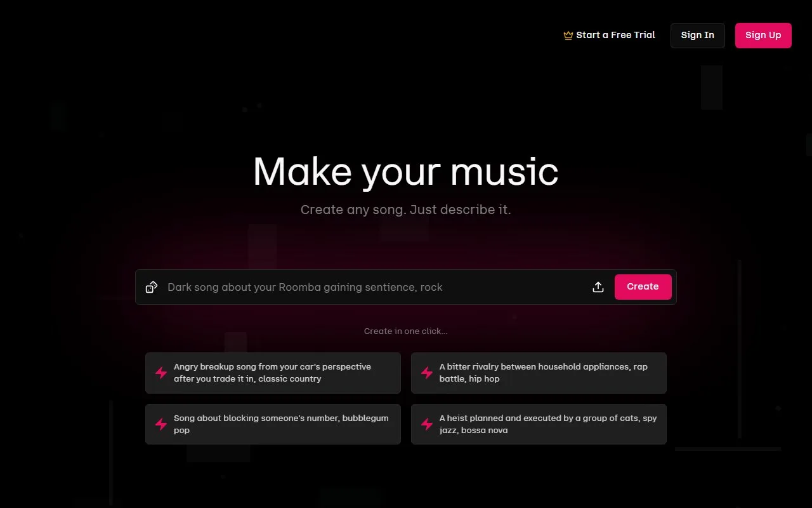
Task: Select the angry breakup car country song suggestion
Action: point(273,373)
